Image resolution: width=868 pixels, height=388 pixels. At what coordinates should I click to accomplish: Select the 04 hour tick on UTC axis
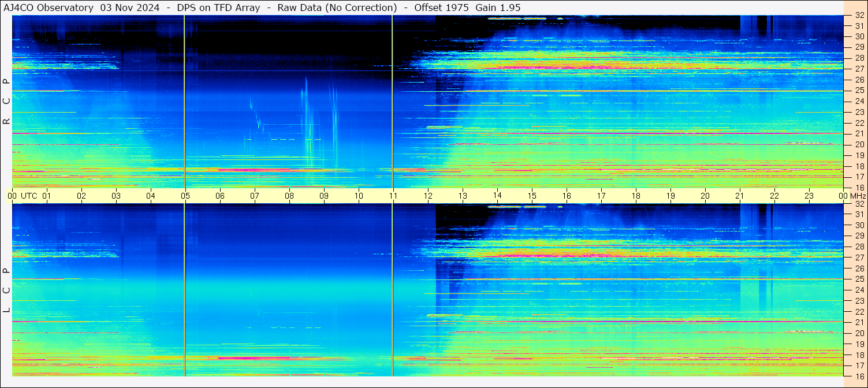pyautogui.click(x=151, y=196)
